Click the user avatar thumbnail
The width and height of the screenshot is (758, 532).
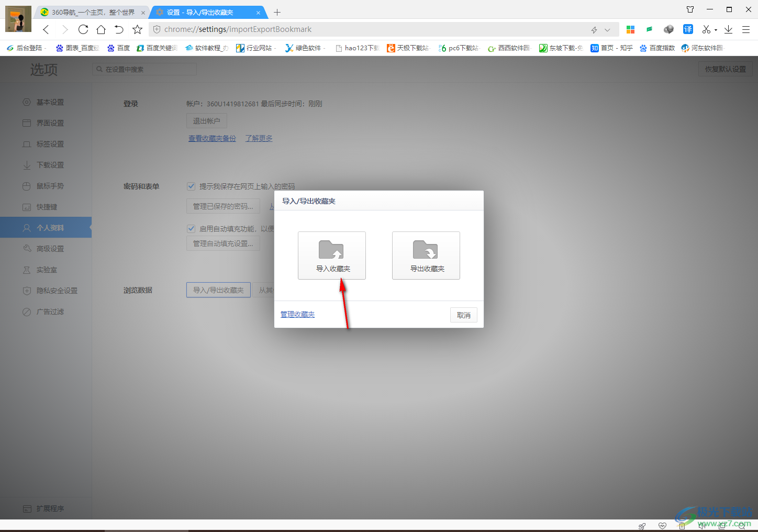point(18,19)
